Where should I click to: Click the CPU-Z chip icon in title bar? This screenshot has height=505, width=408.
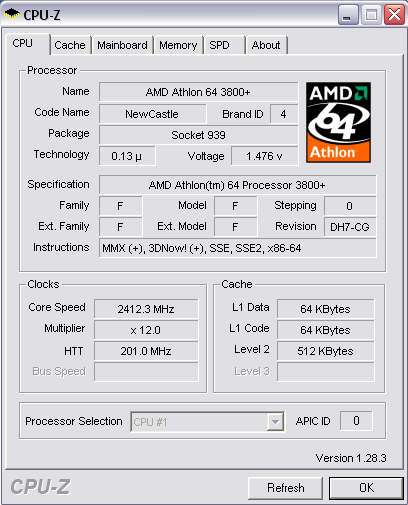tap(11, 14)
